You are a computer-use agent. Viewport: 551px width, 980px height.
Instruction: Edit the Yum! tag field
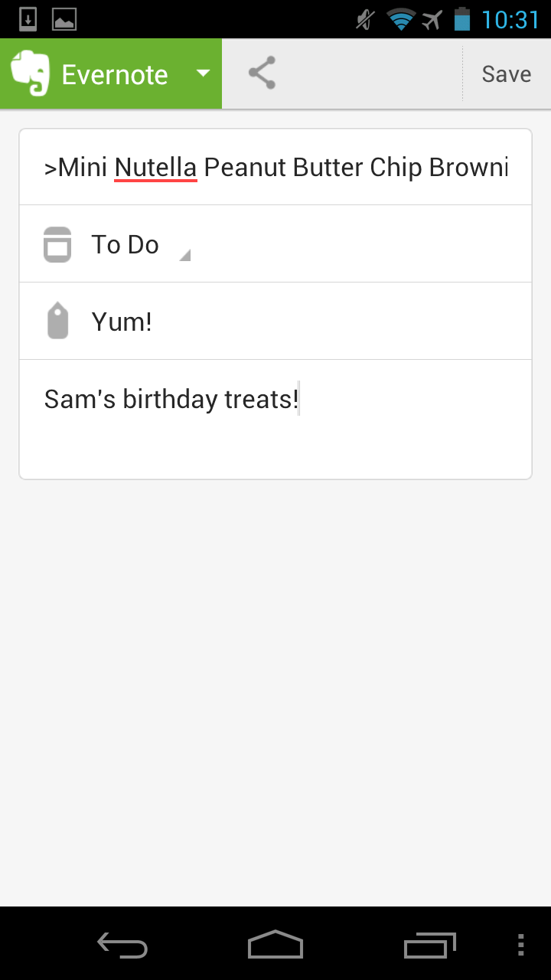tap(275, 322)
